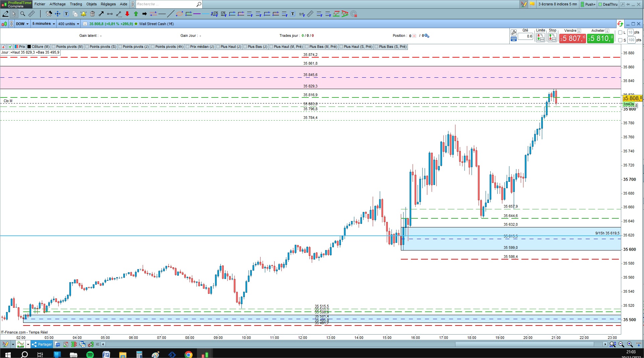Click the yellow alert bell icon
This screenshot has height=358, width=644.
[84, 14]
